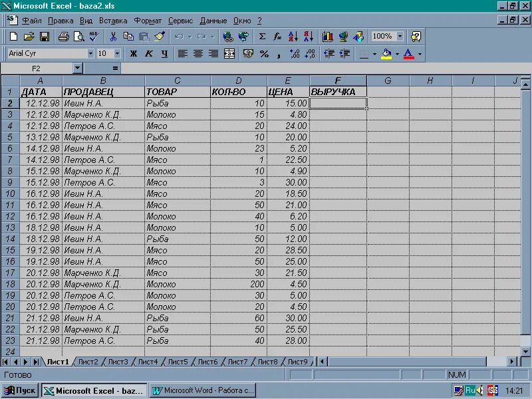Merge and center cells icon
This screenshot has width=532, height=399.
click(x=229, y=54)
